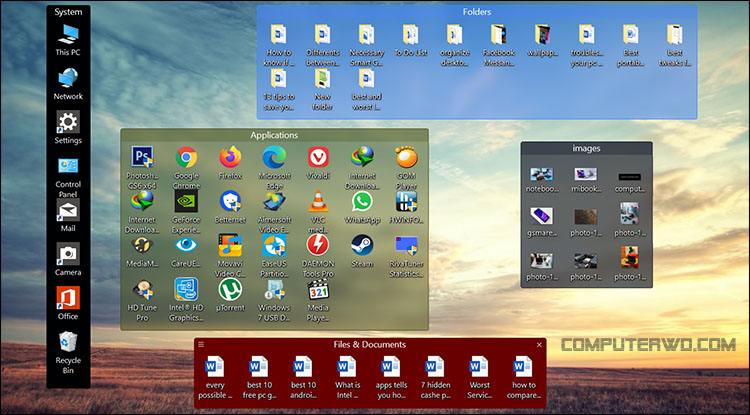Open This PC in the System fence
The image size is (750, 415).
point(68,34)
